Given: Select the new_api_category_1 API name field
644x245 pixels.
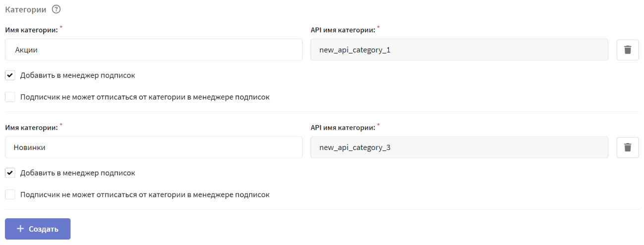Looking at the screenshot, I should [x=459, y=49].
